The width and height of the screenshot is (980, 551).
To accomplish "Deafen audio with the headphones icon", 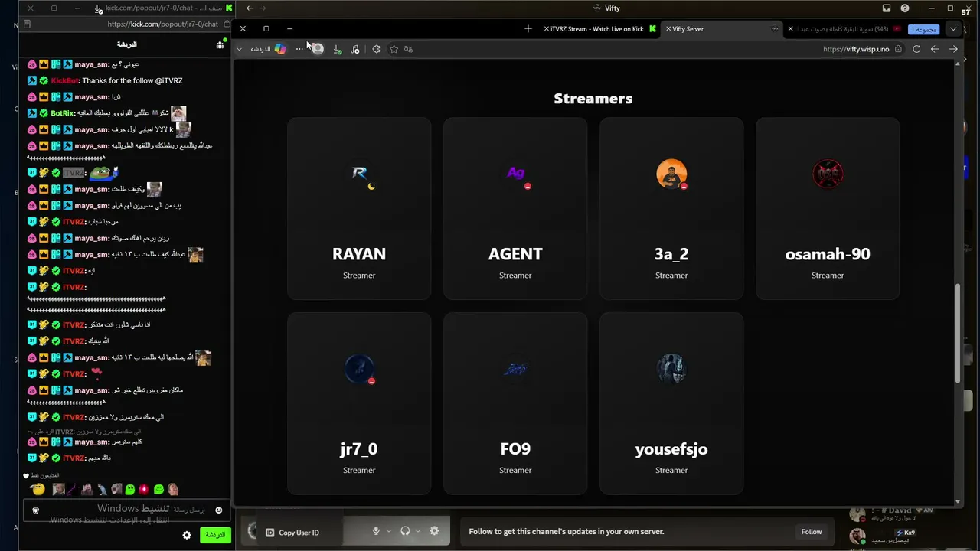I will (x=405, y=531).
